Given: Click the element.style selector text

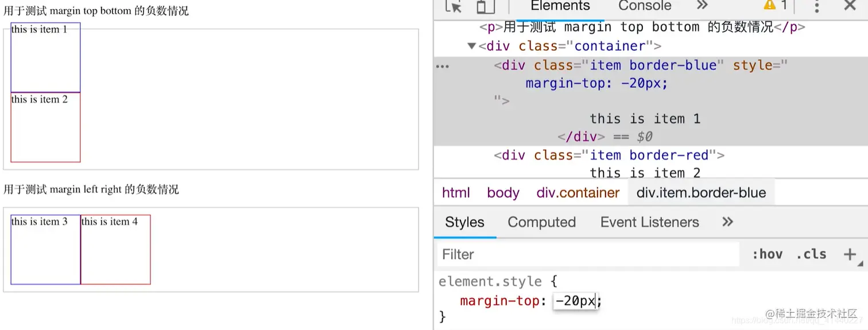Looking at the screenshot, I should [x=490, y=282].
